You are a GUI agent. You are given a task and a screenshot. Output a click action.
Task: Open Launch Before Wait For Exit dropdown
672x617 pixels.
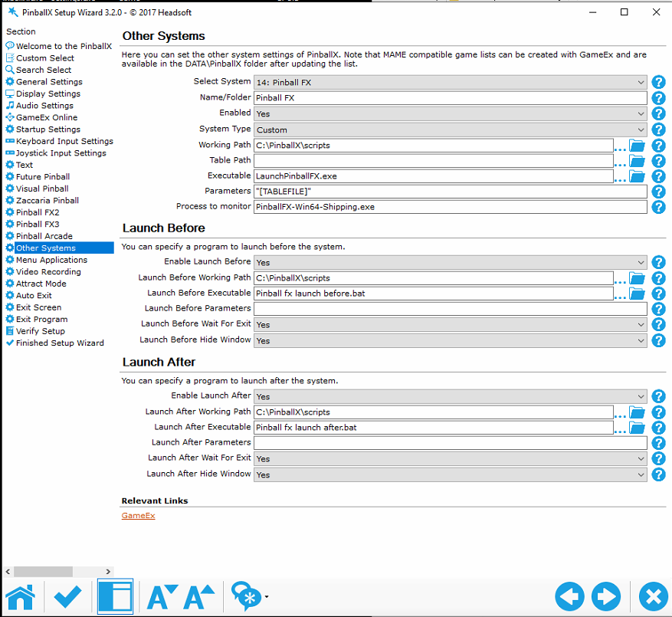[450, 324]
